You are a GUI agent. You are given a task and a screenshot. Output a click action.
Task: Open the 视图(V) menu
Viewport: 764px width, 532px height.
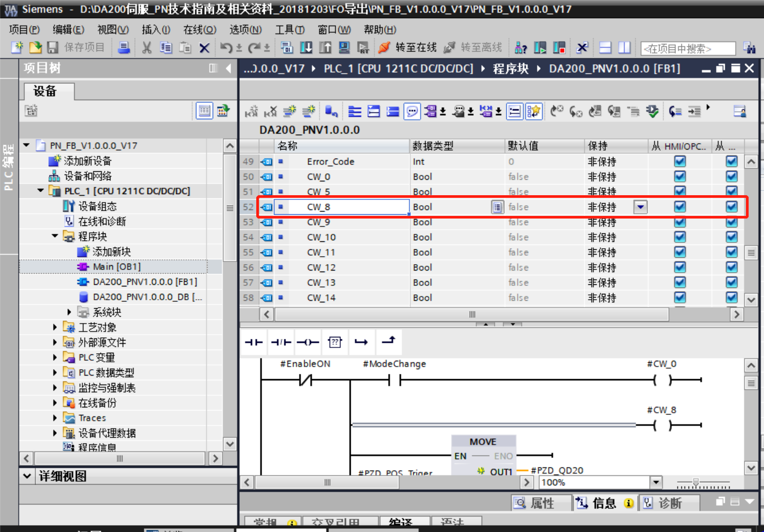pos(113,30)
